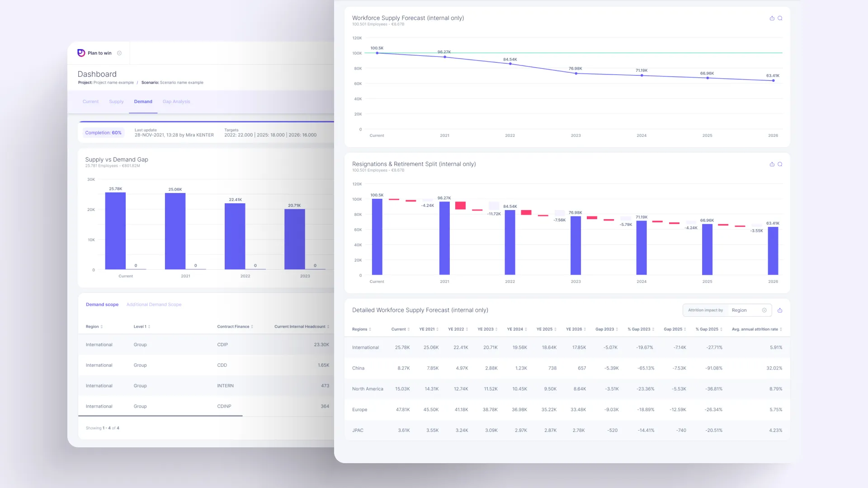Click Scenario name example in breadcrumb
Image resolution: width=868 pixels, height=488 pixels.
pos(181,83)
